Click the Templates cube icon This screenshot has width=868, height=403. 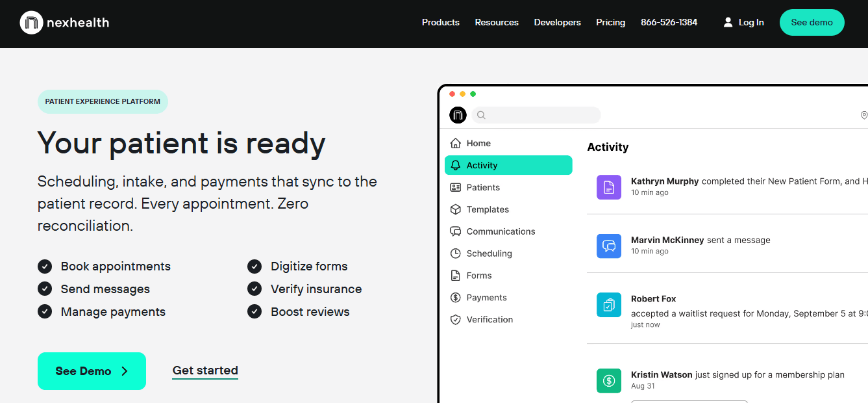(455, 209)
